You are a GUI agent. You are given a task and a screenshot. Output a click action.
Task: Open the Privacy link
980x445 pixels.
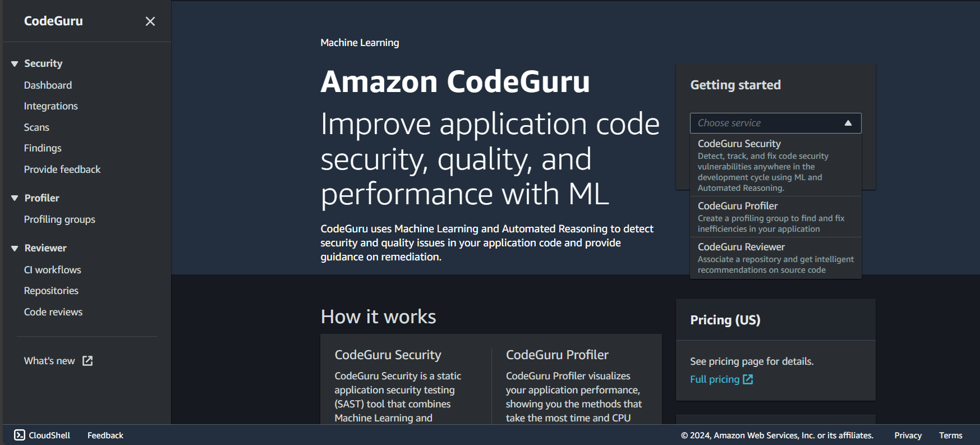908,435
